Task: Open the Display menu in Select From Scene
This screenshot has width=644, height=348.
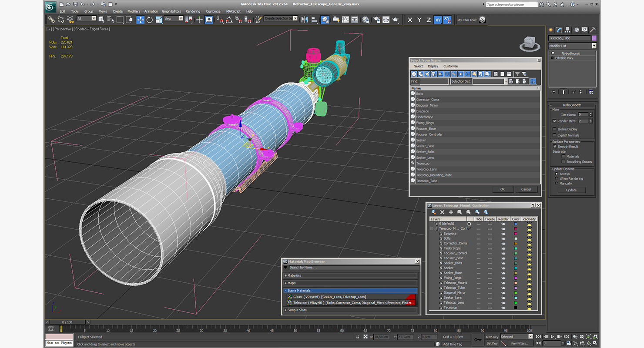Action: click(x=433, y=66)
